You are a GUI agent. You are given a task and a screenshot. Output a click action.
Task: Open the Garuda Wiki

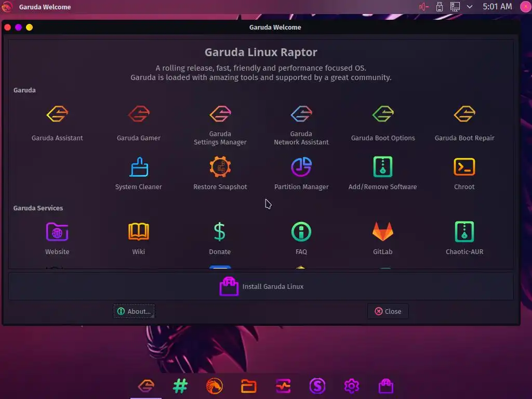(x=138, y=238)
